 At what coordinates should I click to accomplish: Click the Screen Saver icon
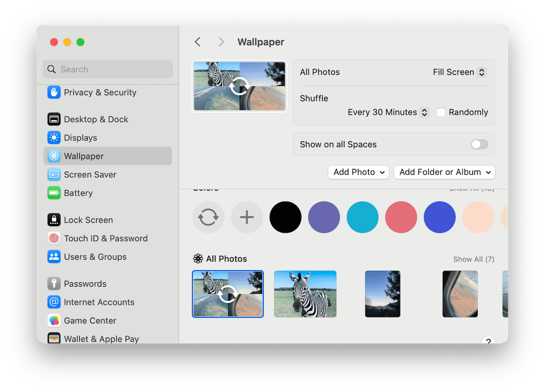54,174
